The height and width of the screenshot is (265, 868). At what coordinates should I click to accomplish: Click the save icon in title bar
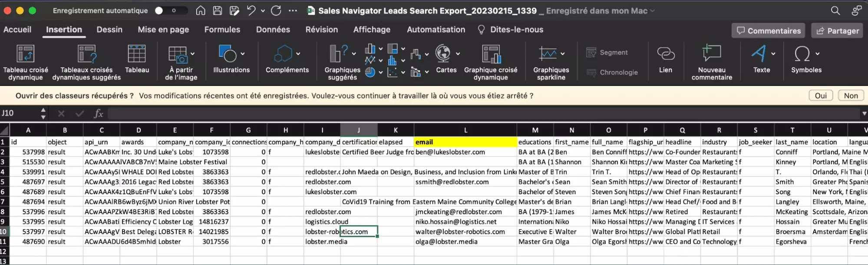pos(218,11)
